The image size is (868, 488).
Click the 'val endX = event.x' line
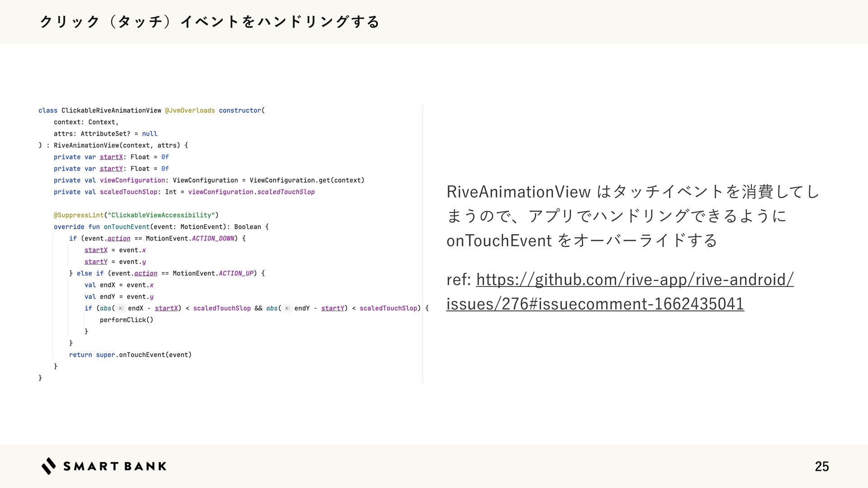pos(119,285)
